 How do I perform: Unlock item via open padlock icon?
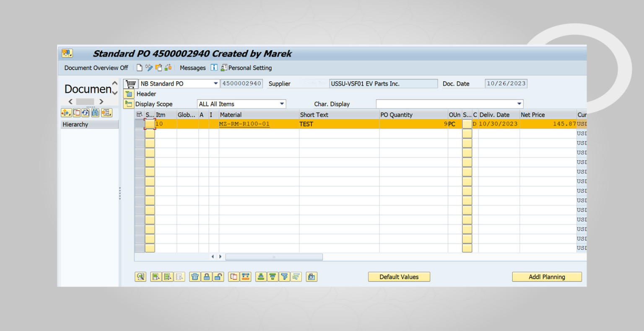pos(218,277)
